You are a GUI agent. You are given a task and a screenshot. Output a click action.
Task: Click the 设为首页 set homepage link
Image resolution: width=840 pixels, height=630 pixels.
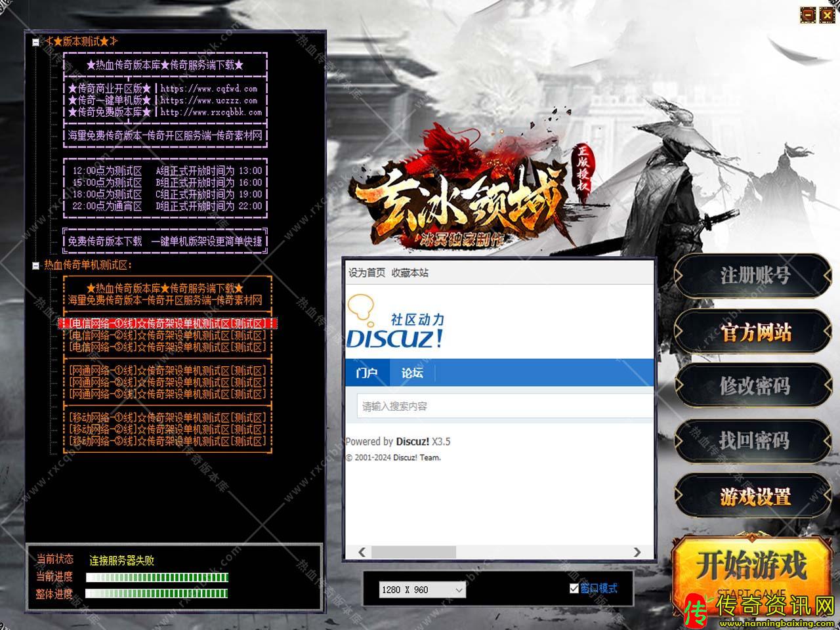(x=367, y=273)
